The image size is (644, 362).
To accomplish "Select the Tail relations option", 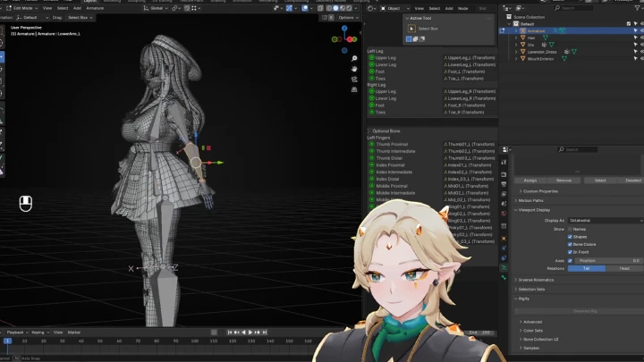I will coord(586,268).
